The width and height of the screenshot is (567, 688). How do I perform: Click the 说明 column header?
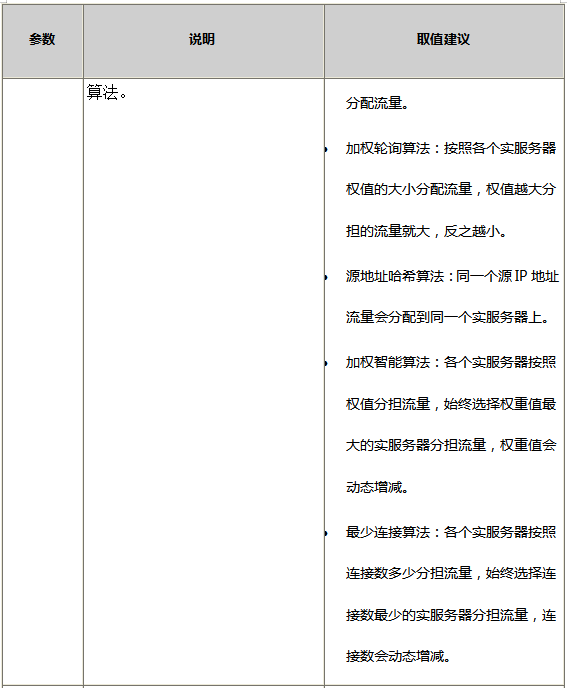[202, 39]
